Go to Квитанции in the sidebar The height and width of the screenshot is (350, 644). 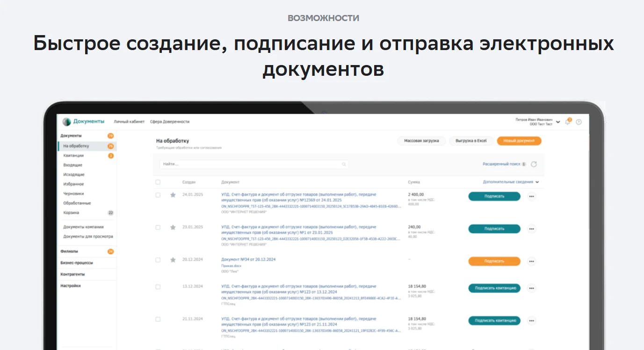tap(74, 155)
